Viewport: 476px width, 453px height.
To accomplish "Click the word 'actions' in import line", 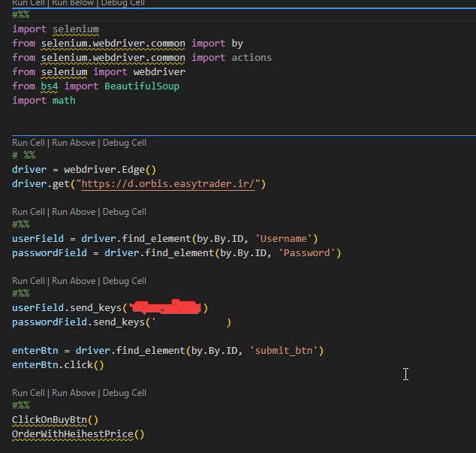I will pos(252,58).
